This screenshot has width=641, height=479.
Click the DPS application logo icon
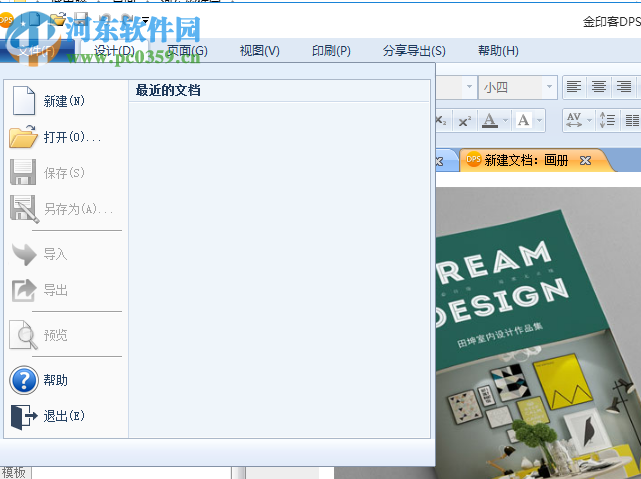6,20
